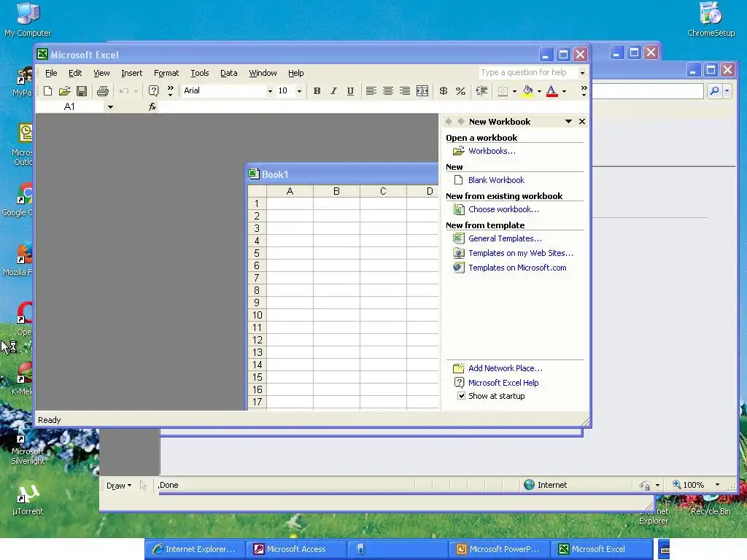The height and width of the screenshot is (560, 747).
Task: Show more Standard toolbar buttons chevron
Action: click(x=170, y=91)
